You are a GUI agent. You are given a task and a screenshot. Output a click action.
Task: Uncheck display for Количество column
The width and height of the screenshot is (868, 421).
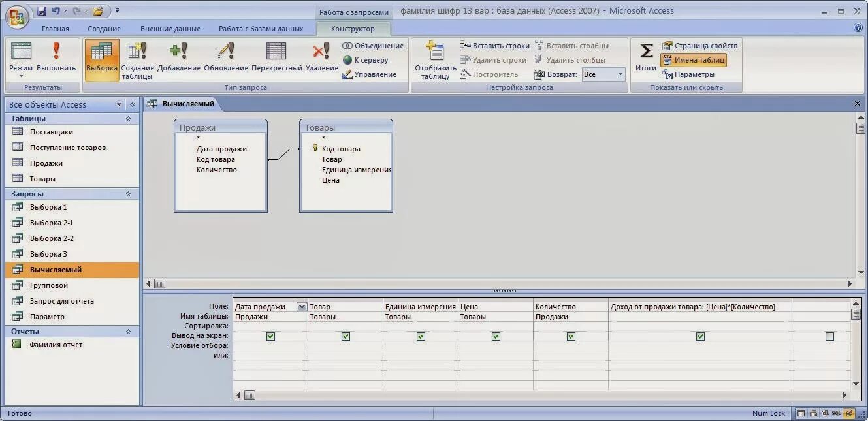click(x=571, y=336)
